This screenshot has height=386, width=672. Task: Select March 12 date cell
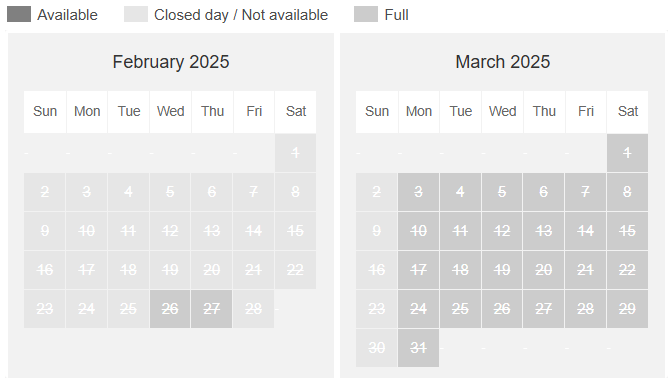502,231
